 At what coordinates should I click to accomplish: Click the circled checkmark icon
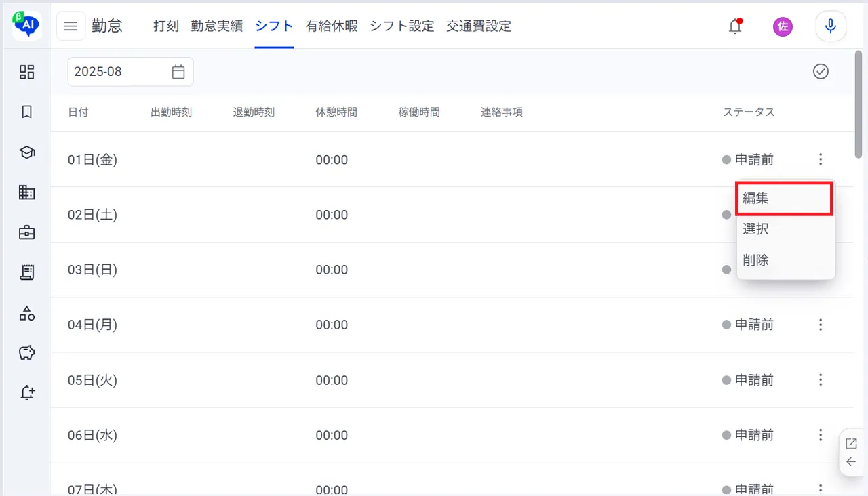(x=821, y=71)
